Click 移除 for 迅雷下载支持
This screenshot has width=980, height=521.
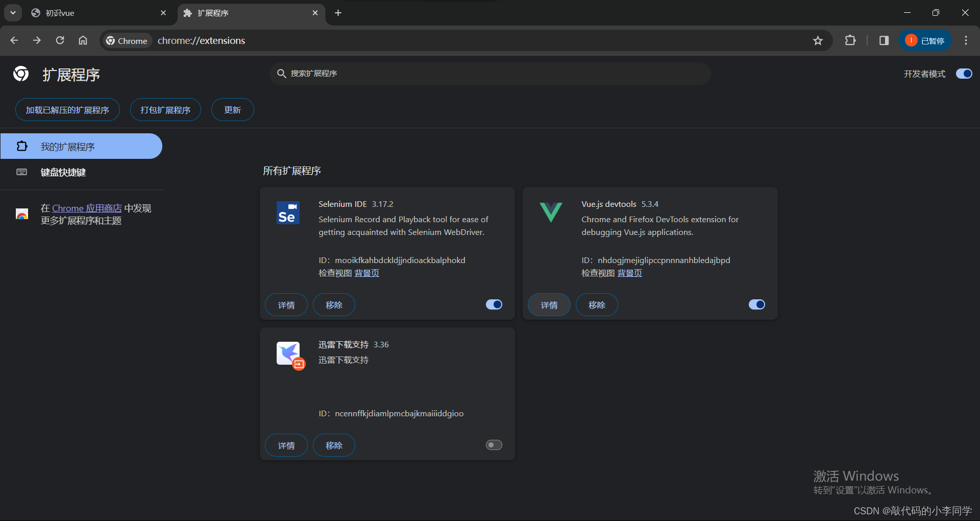tap(334, 445)
